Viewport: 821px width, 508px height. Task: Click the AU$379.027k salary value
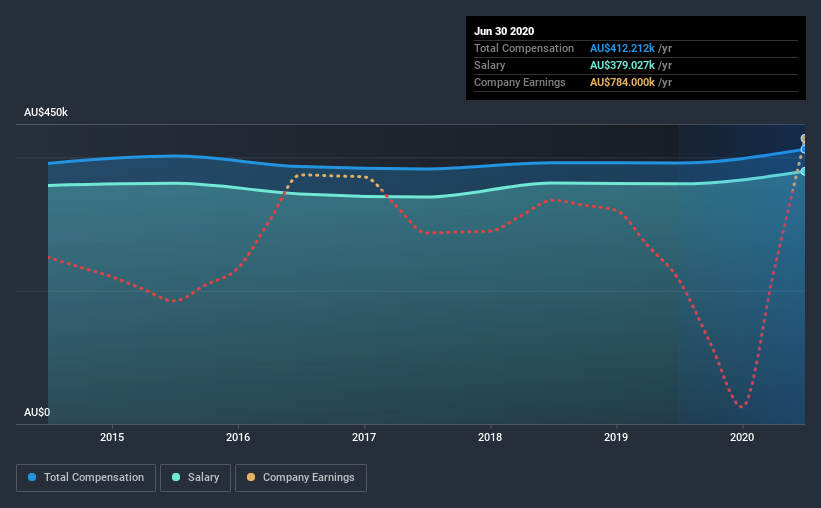click(622, 65)
